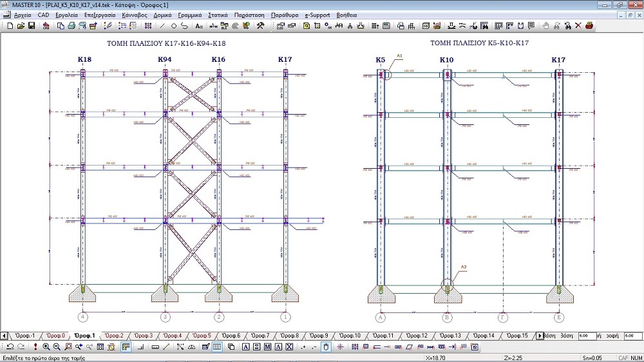Click the X=18.70 coordinate in the status bar
644x362 pixels.
[x=436, y=358]
